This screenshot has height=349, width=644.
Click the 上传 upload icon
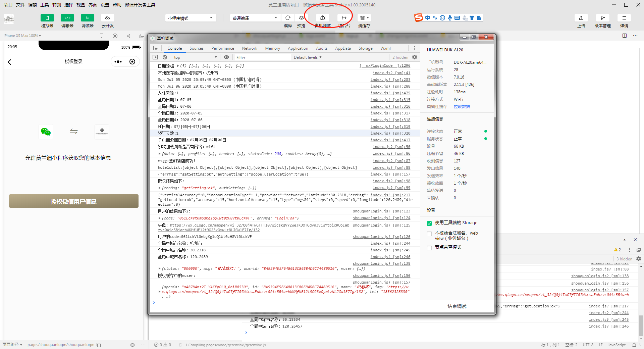pyautogui.click(x=581, y=18)
